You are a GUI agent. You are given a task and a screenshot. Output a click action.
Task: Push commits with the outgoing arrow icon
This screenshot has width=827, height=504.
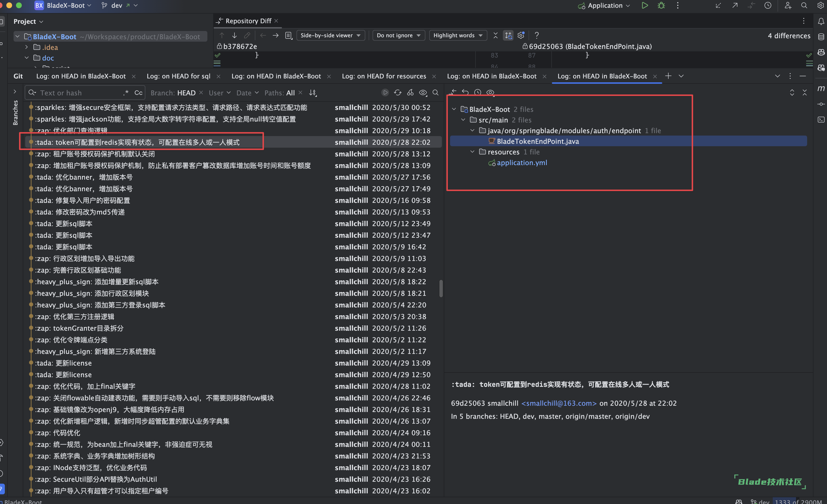pos(735,5)
